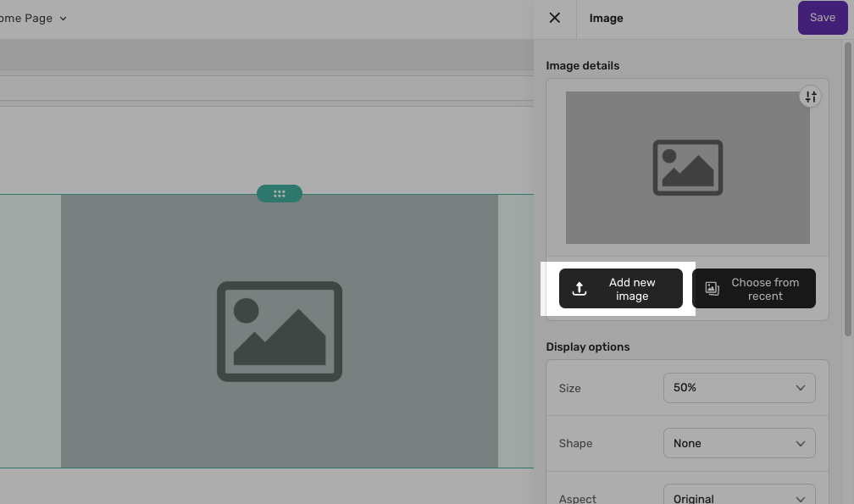
Task: Click the Size dropdown chevron arrow
Action: pyautogui.click(x=800, y=388)
